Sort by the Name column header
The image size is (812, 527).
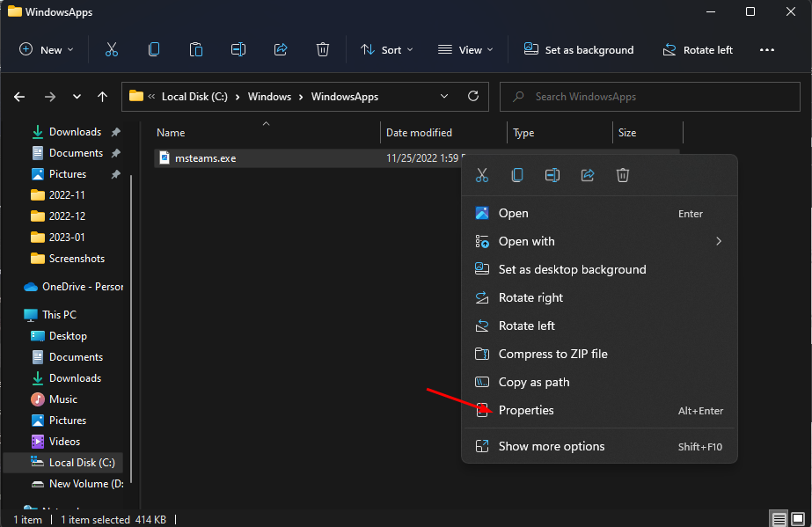point(266,133)
